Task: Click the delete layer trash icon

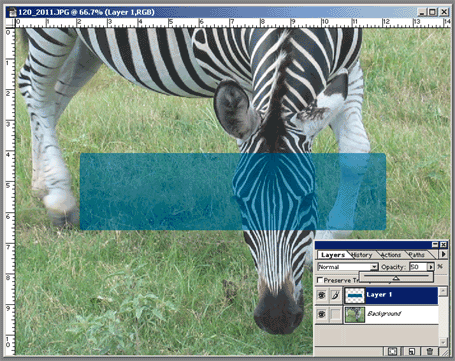Action: click(430, 351)
